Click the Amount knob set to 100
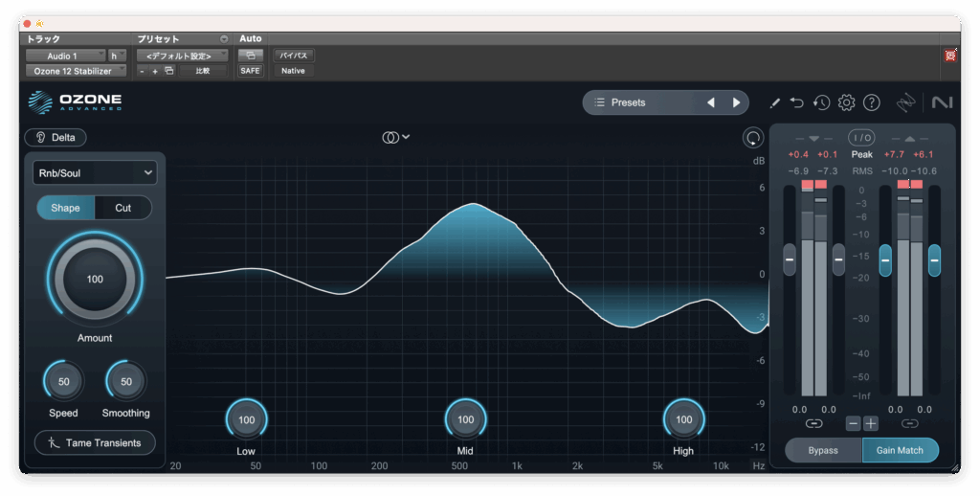 pos(95,280)
